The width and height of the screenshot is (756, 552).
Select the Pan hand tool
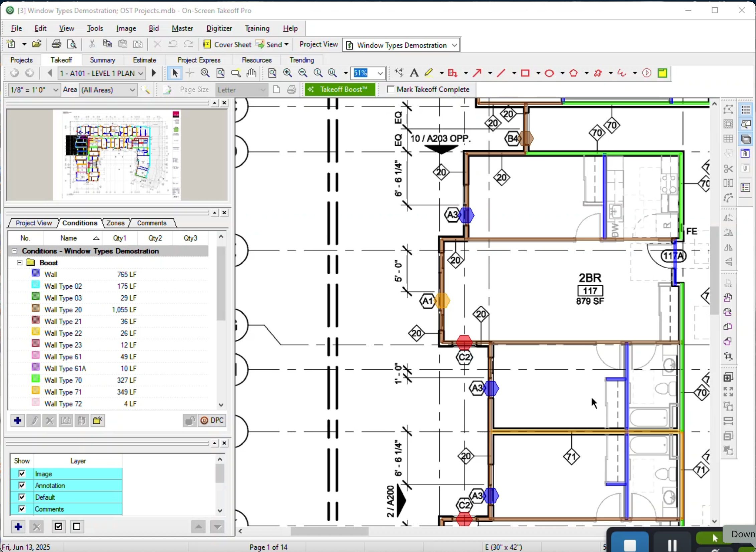tap(251, 73)
